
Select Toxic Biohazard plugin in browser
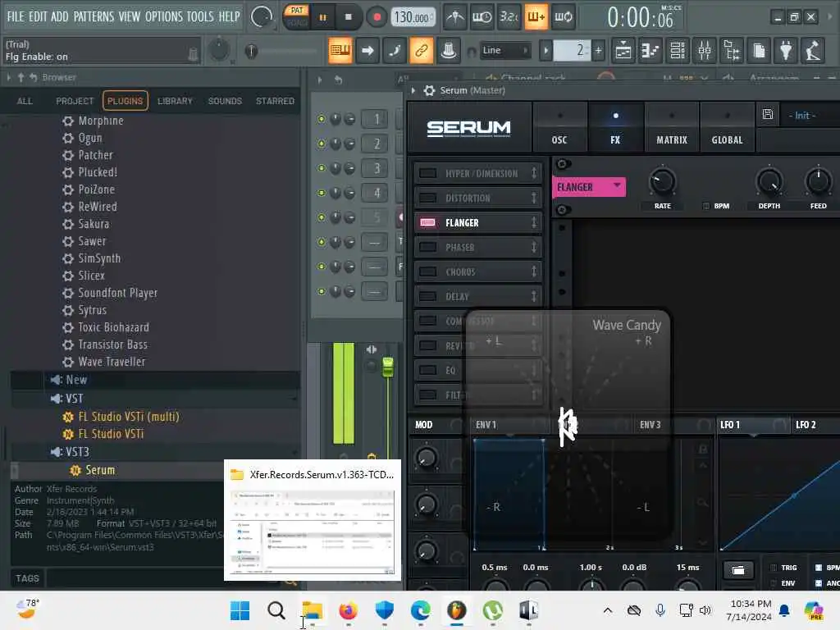pyautogui.click(x=113, y=327)
